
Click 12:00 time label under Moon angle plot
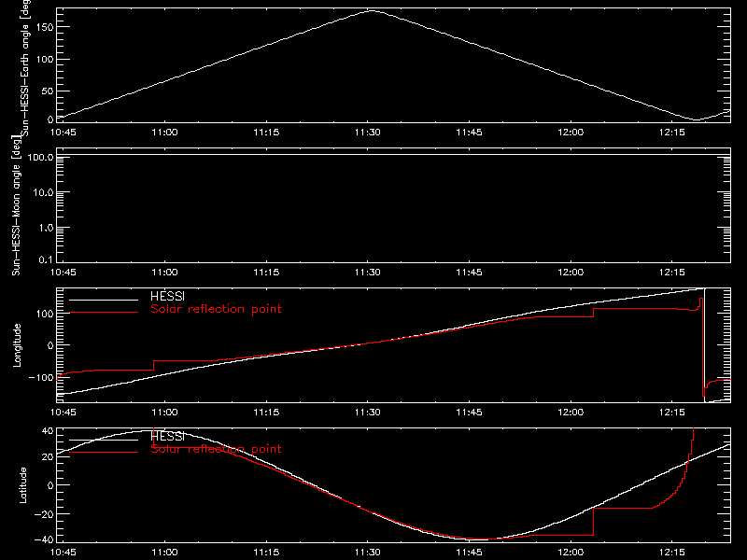tap(571, 273)
